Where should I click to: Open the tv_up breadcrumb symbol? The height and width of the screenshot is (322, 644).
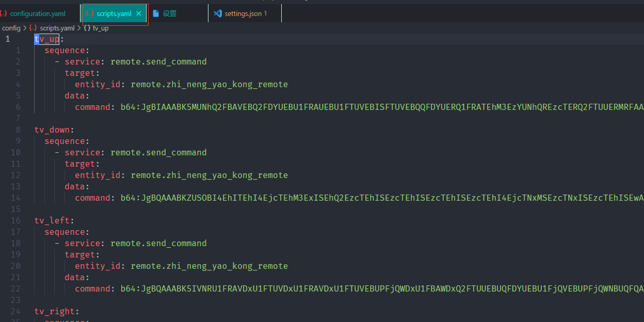click(x=101, y=28)
